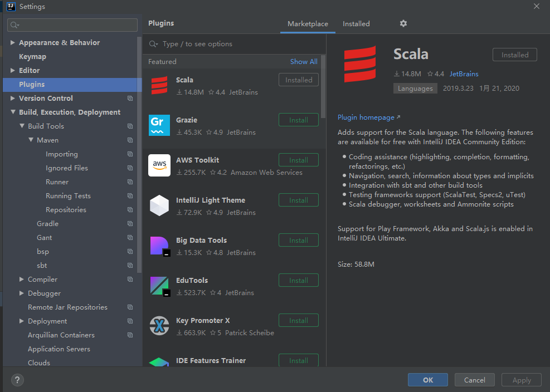Screen dimensions: 550x392
Task: Click Show All featured plugins
Action: [x=304, y=62]
